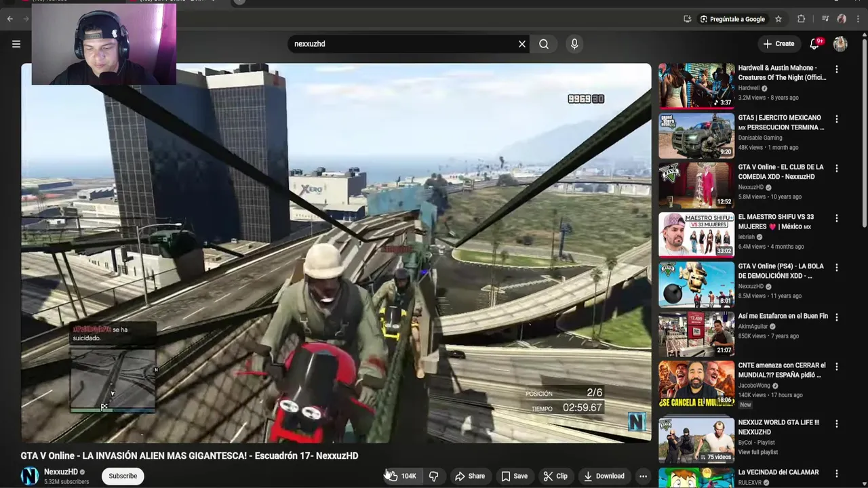868x488 pixels.
Task: Open the browser extensions puzzle icon
Action: pos(801,19)
